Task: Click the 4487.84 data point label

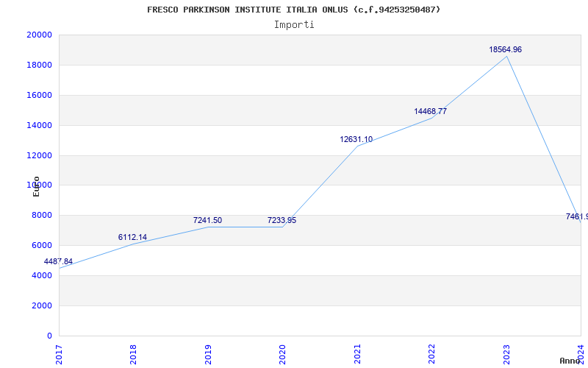Action: tap(58, 261)
